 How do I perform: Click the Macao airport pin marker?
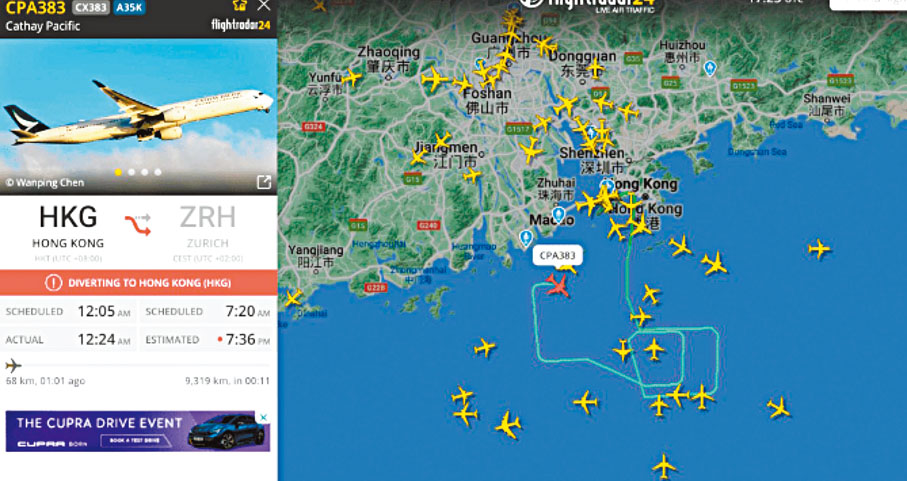[558, 215]
